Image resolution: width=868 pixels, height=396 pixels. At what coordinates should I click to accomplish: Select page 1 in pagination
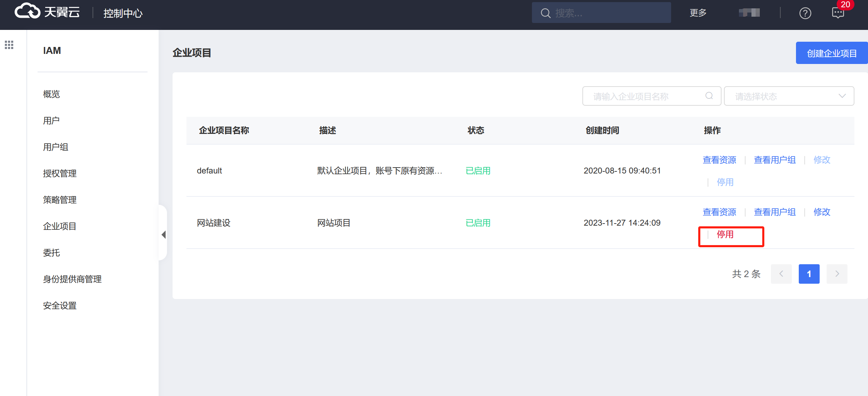point(809,274)
